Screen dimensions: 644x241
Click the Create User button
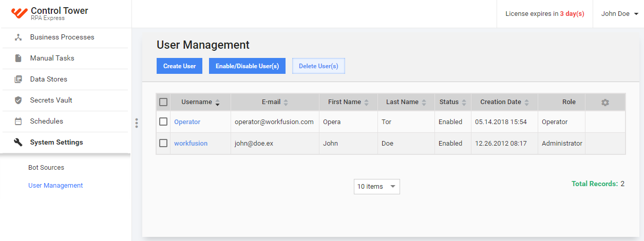click(x=180, y=66)
